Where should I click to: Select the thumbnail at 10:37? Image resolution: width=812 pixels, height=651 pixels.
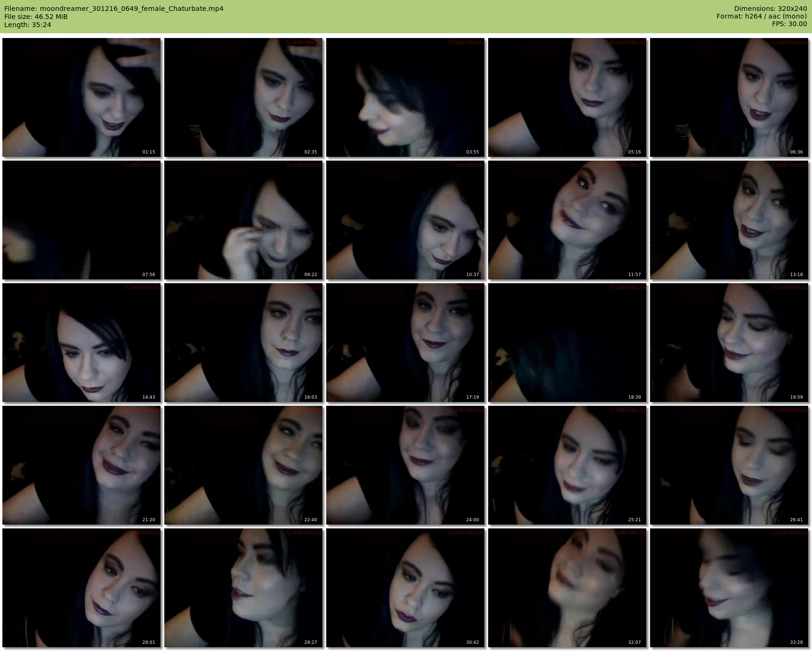pos(406,220)
